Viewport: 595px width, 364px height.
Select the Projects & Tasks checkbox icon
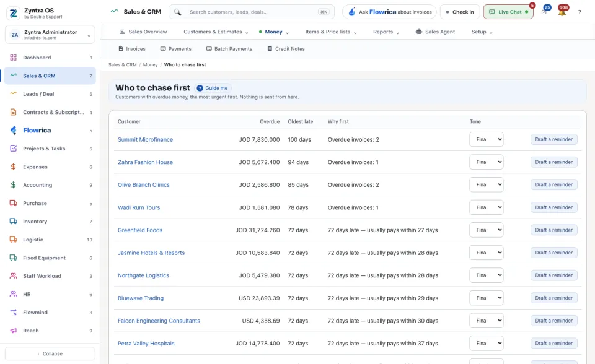(x=13, y=149)
